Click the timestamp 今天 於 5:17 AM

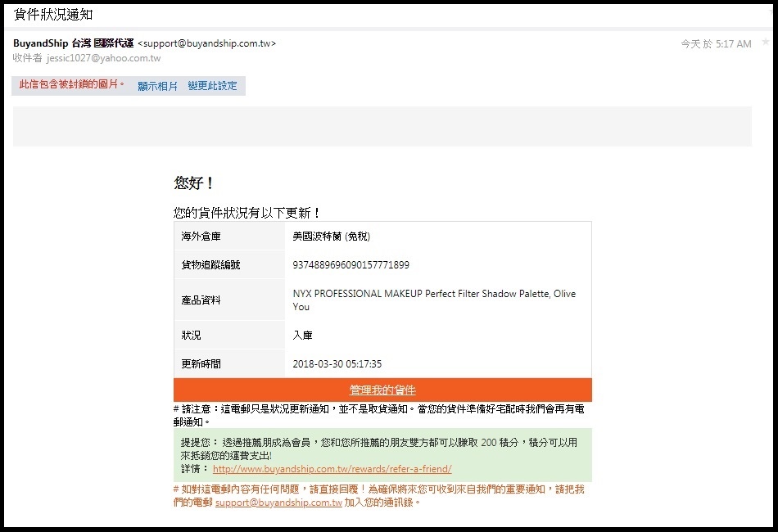pyautogui.click(x=715, y=44)
